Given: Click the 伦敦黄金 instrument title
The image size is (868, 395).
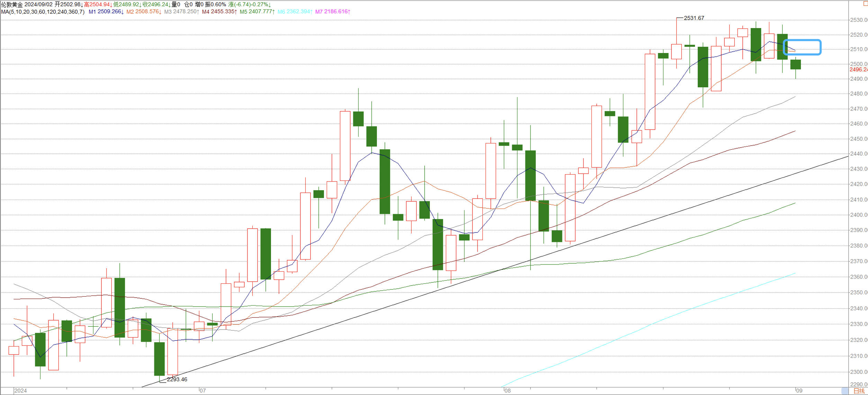Looking at the screenshot, I should pyautogui.click(x=12, y=5).
